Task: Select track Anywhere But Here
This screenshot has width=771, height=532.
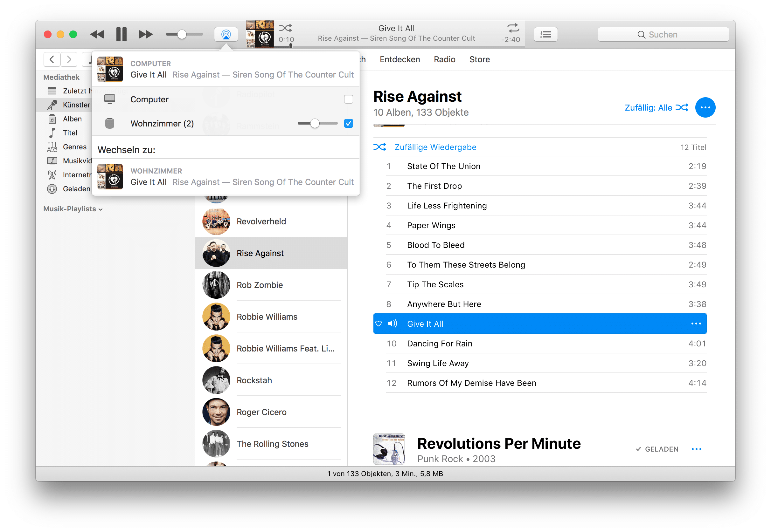Action: pyautogui.click(x=546, y=304)
